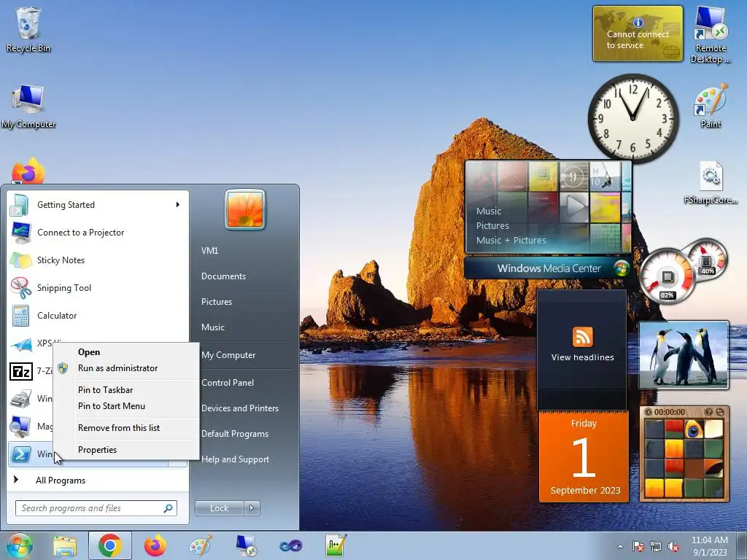Screen dimensions: 747x560
Task: Expand the Getting Started submenu arrow
Action: pyautogui.click(x=178, y=205)
